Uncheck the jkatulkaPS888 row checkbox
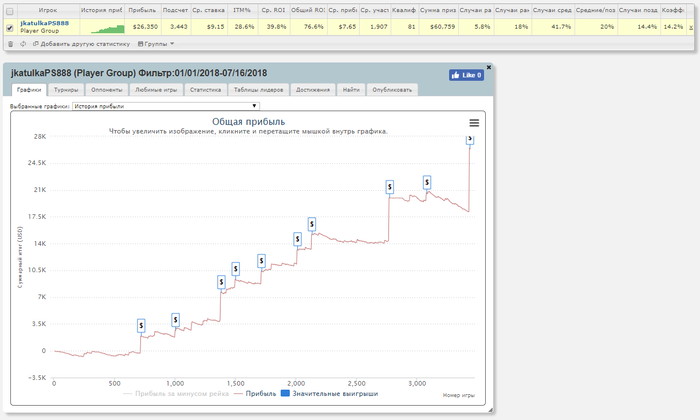Image resolution: width=700 pixels, height=420 pixels. [10, 28]
